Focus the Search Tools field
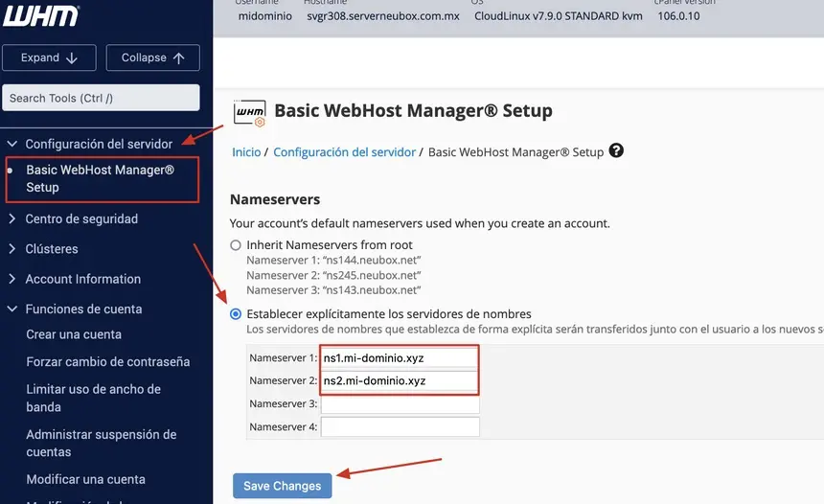This screenshot has width=824, height=504. [101, 98]
